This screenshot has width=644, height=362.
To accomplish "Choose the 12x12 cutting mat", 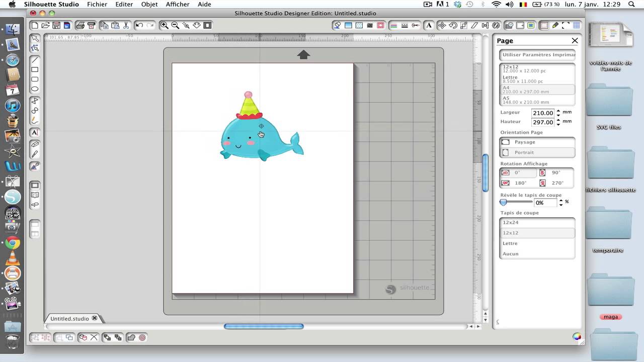I will coord(537,233).
